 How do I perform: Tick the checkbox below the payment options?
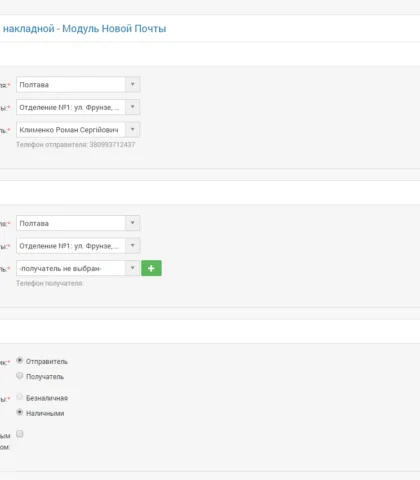[x=20, y=434]
